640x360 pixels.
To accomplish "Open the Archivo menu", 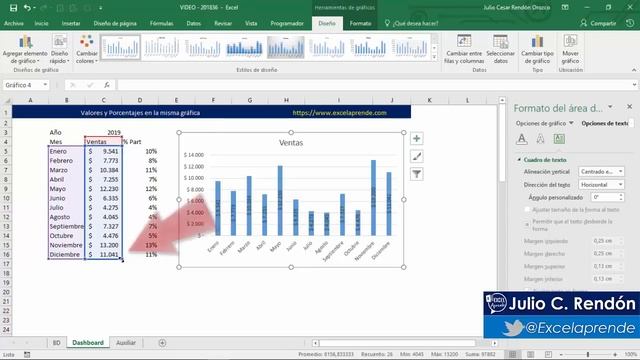I will coord(13,23).
